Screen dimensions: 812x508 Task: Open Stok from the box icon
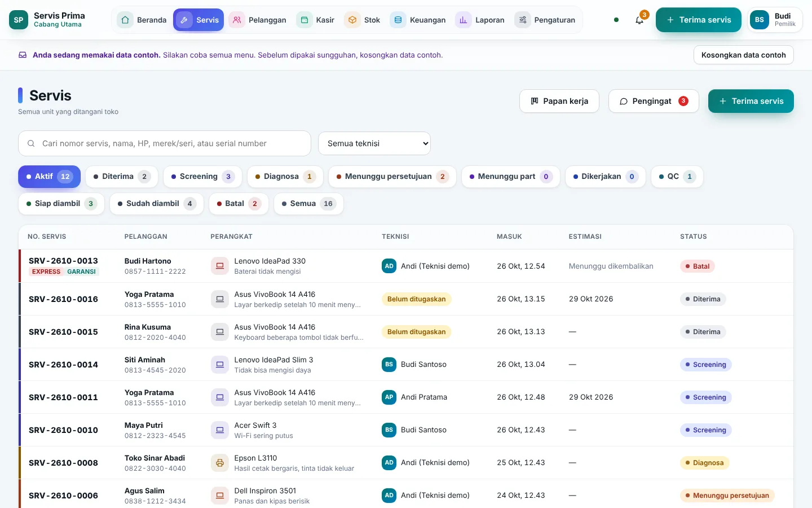coord(352,20)
